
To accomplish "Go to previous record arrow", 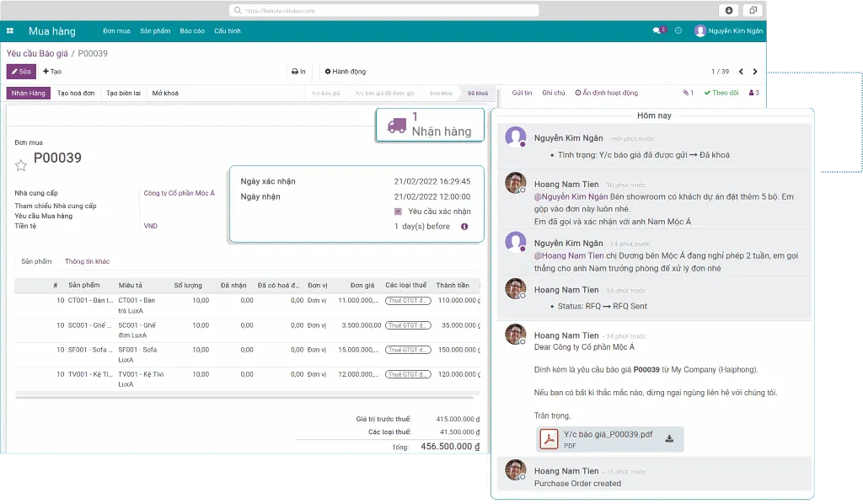I will 741,72.
